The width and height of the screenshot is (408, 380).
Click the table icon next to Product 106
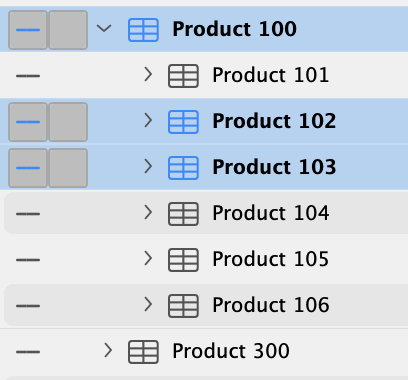tap(183, 306)
